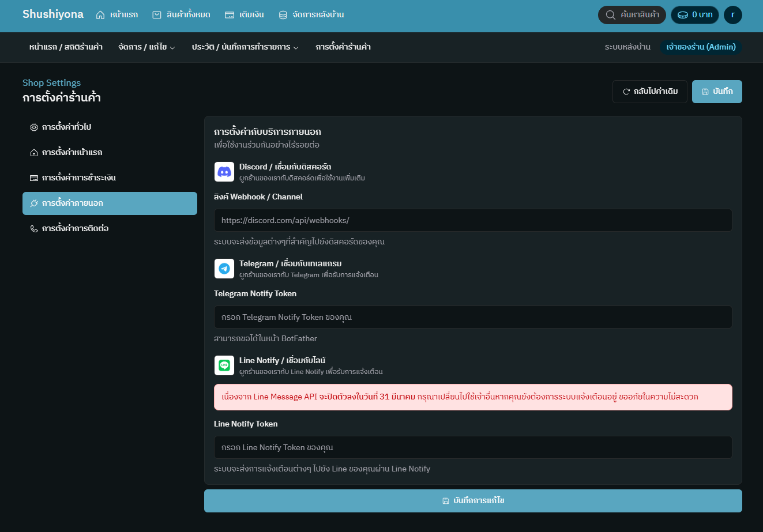The image size is (763, 532).
Task: Select the การตั้งค่าร้านค้า tab
Action: pos(343,47)
